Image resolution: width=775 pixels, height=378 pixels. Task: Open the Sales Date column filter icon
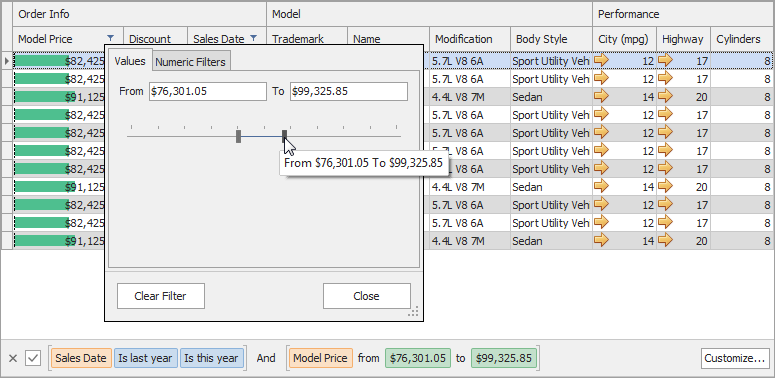coord(254,38)
